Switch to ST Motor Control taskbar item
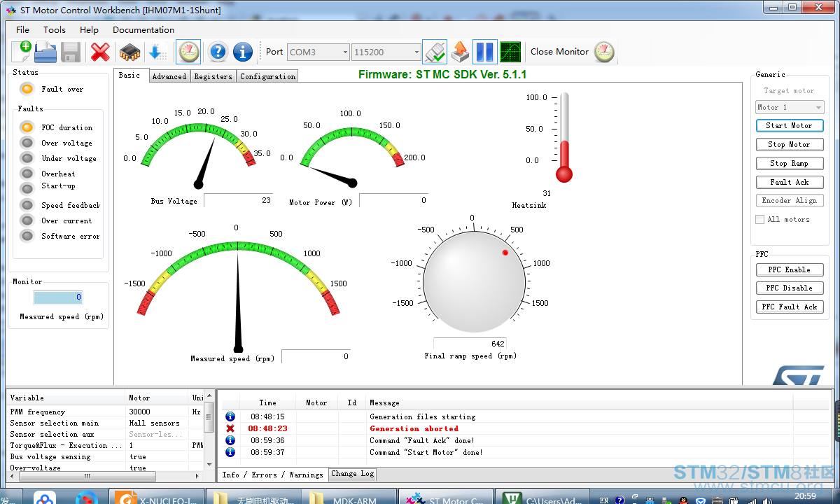This screenshot has height=504, width=840. click(x=445, y=497)
